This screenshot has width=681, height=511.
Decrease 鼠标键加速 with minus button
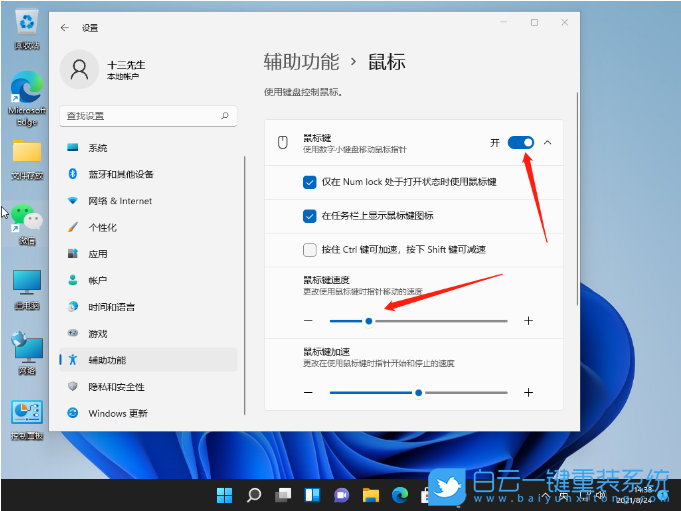[308, 392]
